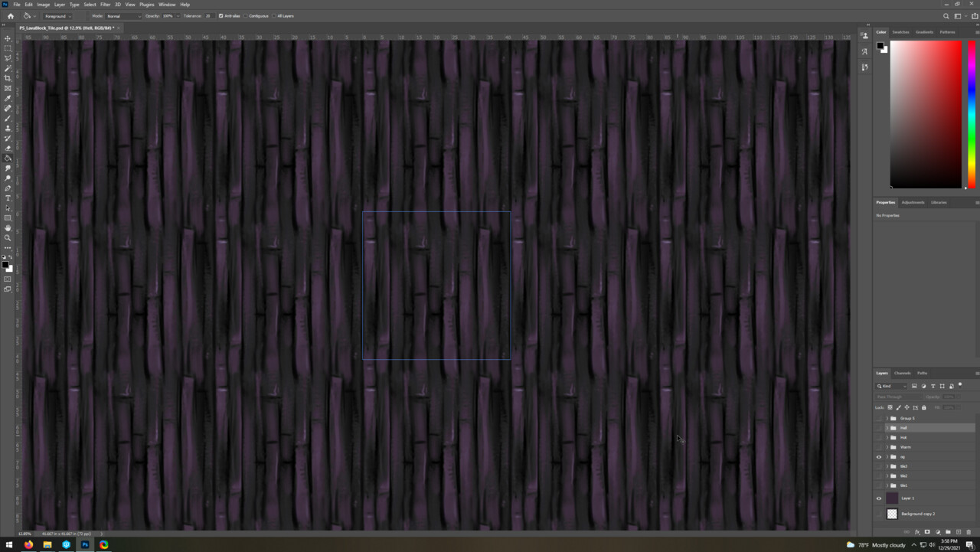Select the Dodge tool
The width and height of the screenshot is (980, 552).
tap(8, 178)
